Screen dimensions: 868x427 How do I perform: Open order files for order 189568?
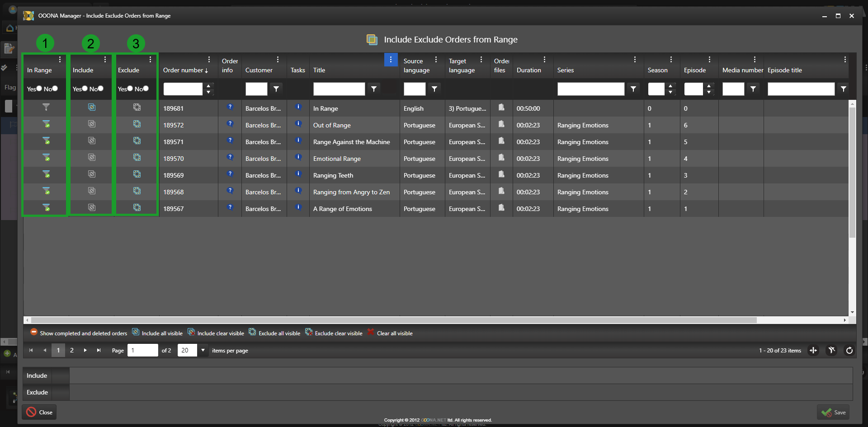click(x=501, y=191)
